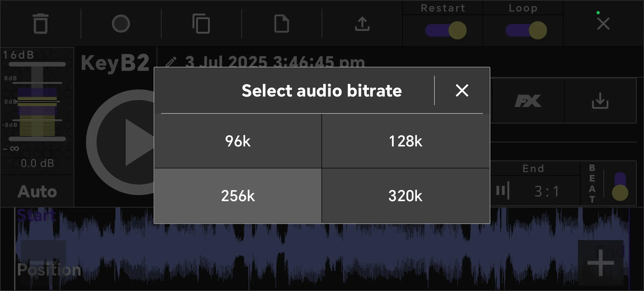Click the volume gain fader
The height and width of the screenshot is (291, 644).
tap(37, 102)
